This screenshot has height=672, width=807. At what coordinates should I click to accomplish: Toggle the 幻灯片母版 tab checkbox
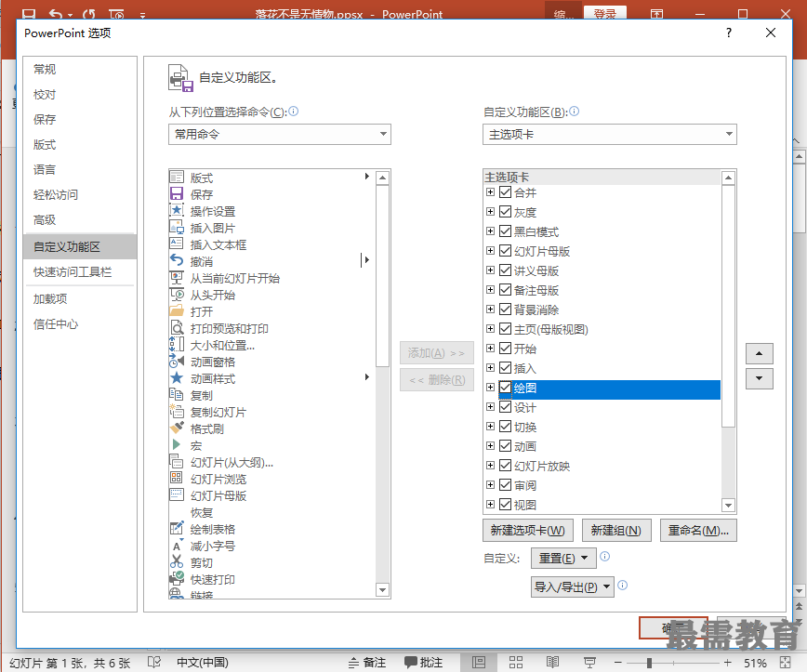[506, 251]
